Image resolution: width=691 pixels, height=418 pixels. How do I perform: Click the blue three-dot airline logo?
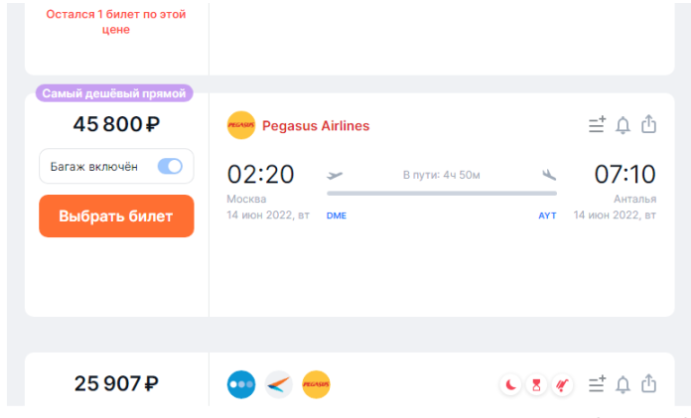(241, 384)
